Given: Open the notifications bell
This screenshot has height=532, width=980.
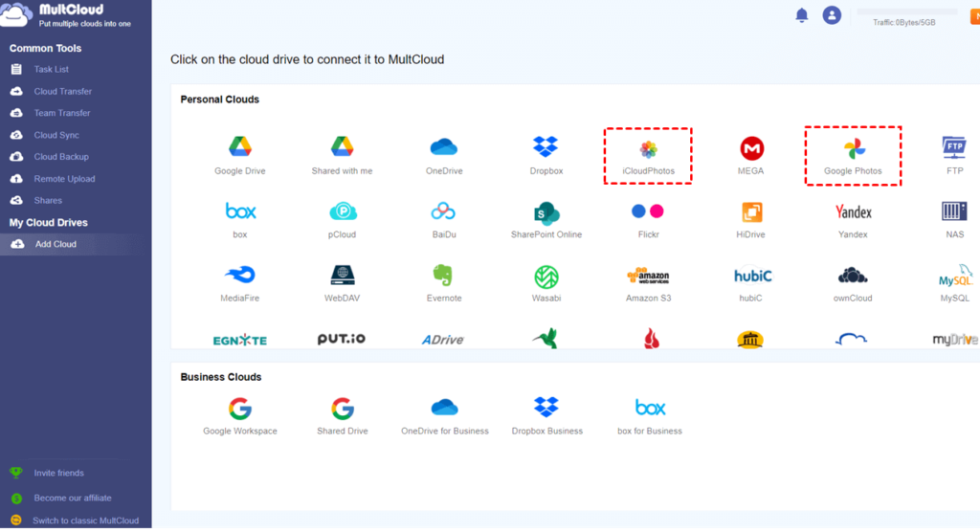Looking at the screenshot, I should pos(801,15).
